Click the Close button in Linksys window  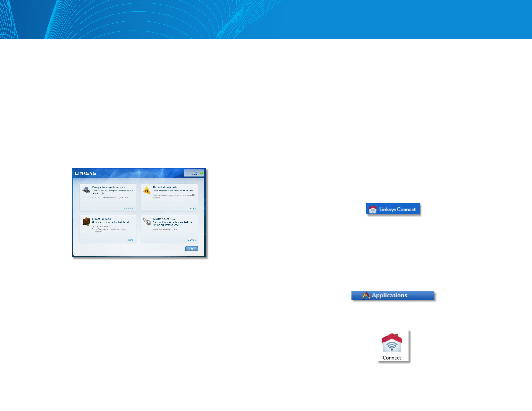192,249
